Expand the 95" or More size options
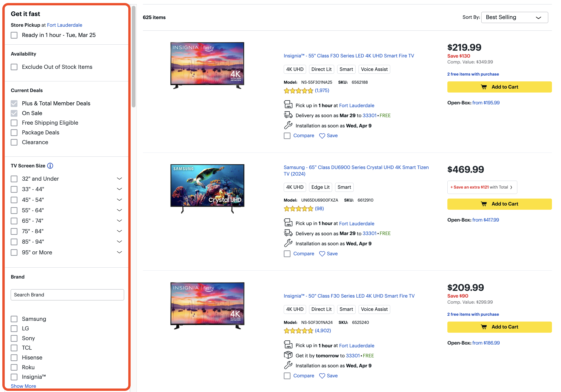 pos(119,252)
